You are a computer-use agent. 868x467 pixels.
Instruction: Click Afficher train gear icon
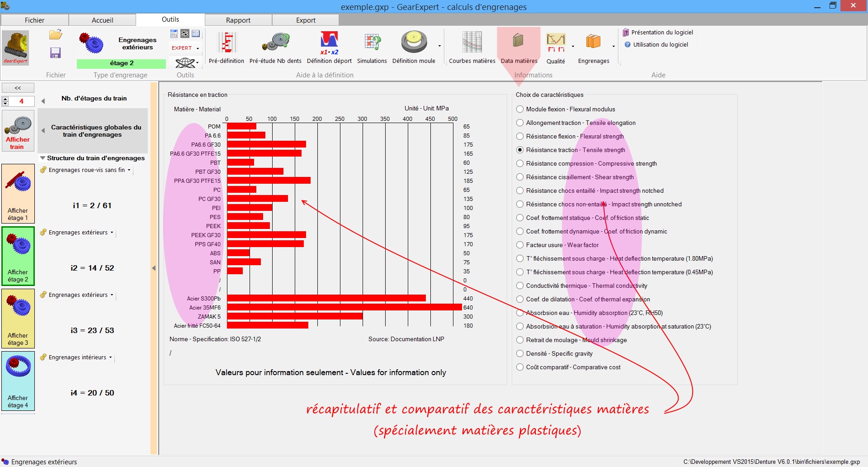pos(18,131)
